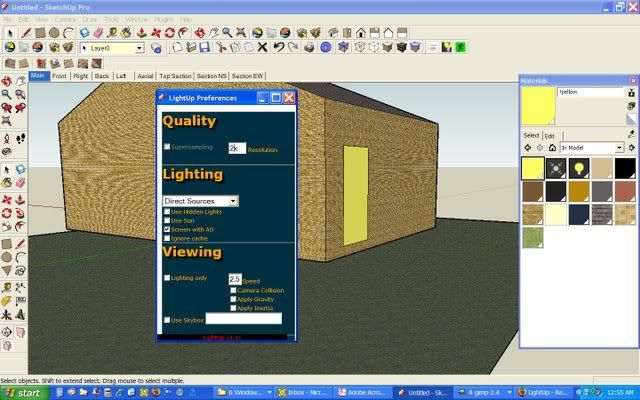
Task: Expand the 4 gimp-2.4 taskbar group arrow
Action: click(x=509, y=393)
